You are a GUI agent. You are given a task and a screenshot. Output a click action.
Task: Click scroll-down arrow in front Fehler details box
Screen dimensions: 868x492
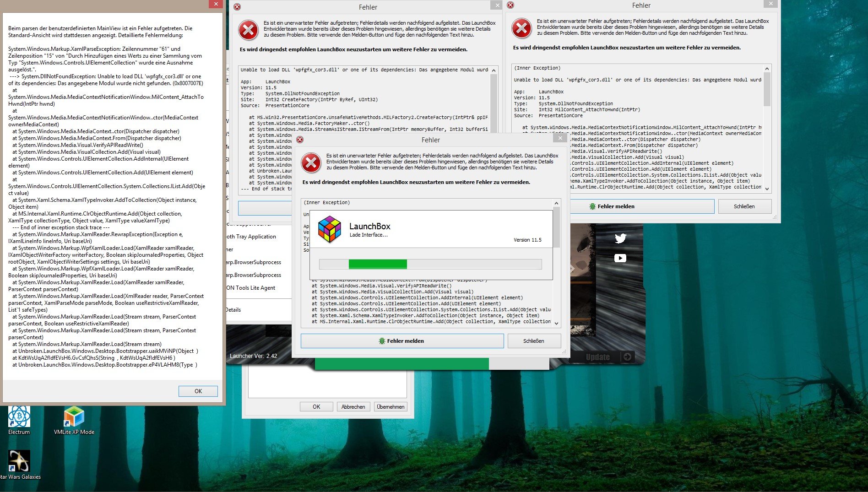pyautogui.click(x=557, y=323)
